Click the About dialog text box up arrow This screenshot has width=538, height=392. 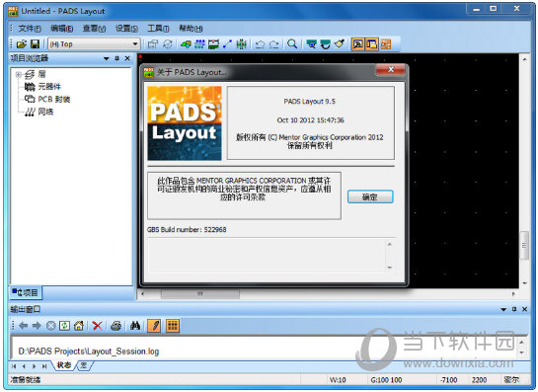click(x=389, y=244)
